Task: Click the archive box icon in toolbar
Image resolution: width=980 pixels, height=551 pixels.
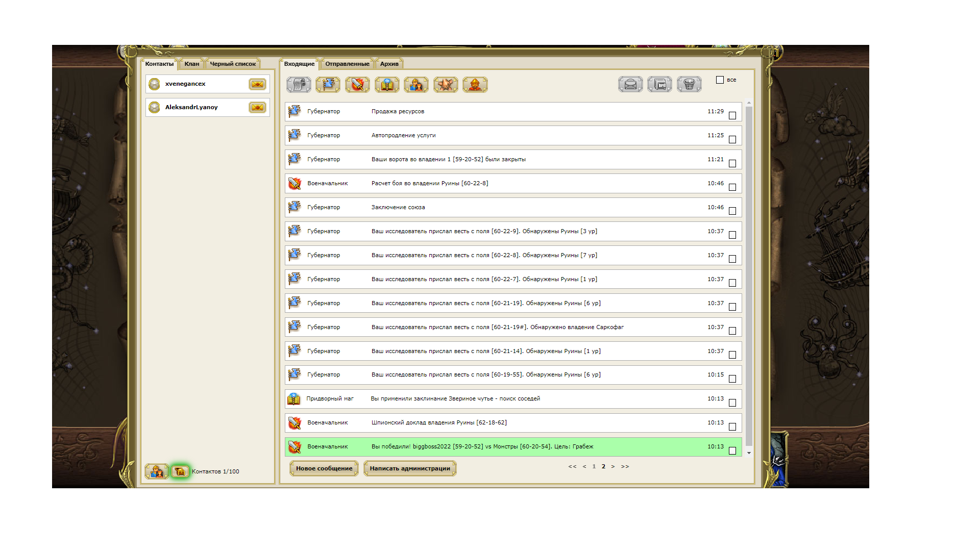Action: point(659,84)
